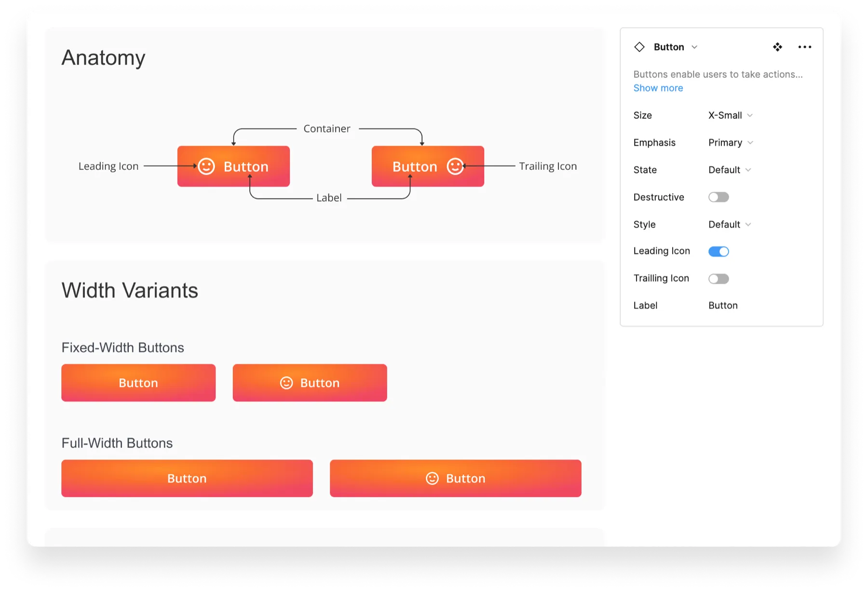This screenshot has height=591, width=868.
Task: Click the smiley icon in the trailing-icon anatomy button
Action: point(455,166)
